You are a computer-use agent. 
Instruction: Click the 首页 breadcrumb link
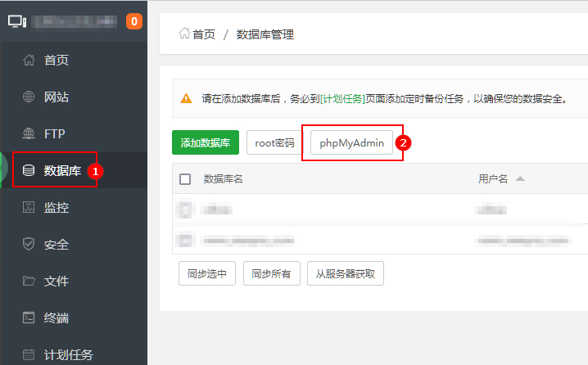tap(204, 34)
